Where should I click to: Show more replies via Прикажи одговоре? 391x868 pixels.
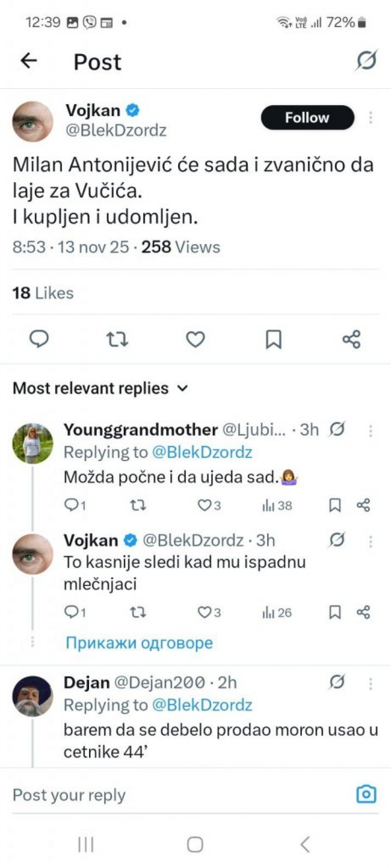pyautogui.click(x=139, y=643)
